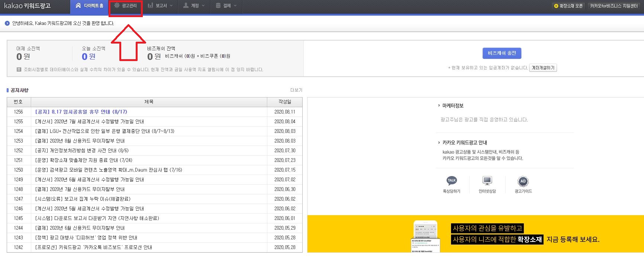Click the gear icon beside 광고관리
This screenshot has width=644, height=268.
coord(117,6)
